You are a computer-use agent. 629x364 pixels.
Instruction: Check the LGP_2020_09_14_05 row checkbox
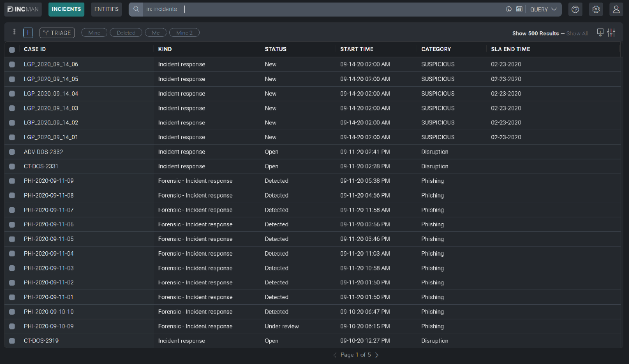(12, 79)
